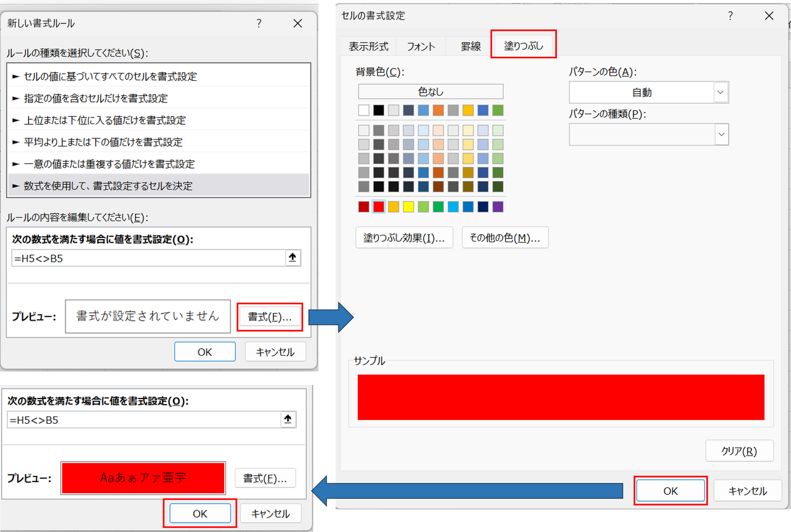Screen dimensions: 791x532
Task: Click the upper formula input field with =H5<>B5
Action: (x=147, y=258)
